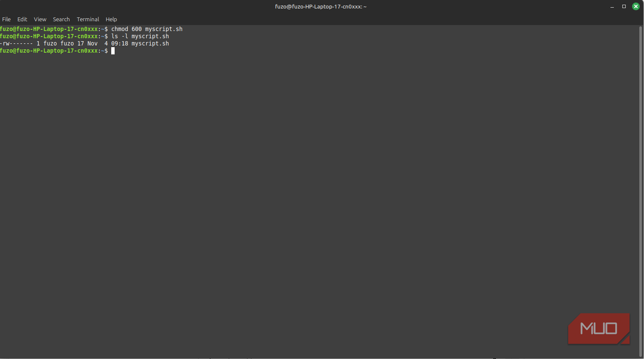Viewport: 644px width, 359px height.
Task: Open the Edit menu
Action: point(22,19)
